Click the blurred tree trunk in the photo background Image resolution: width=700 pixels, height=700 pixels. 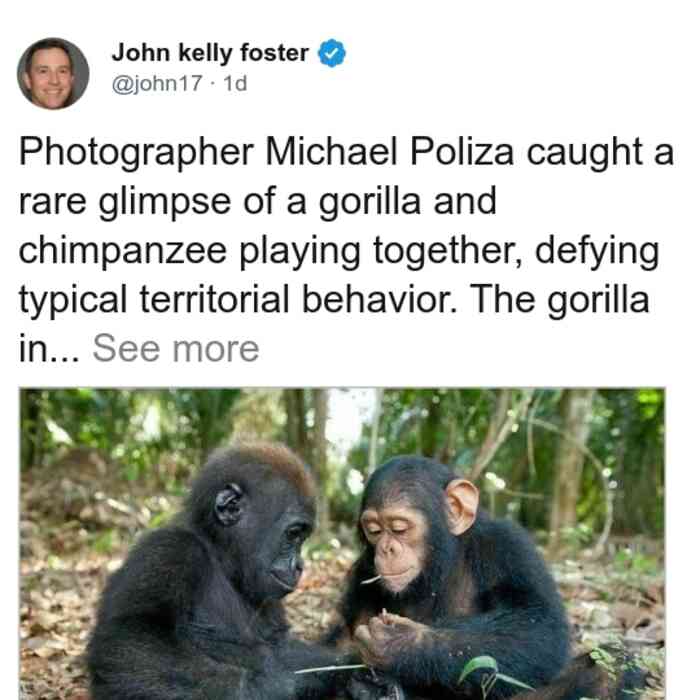pyautogui.click(x=571, y=462)
